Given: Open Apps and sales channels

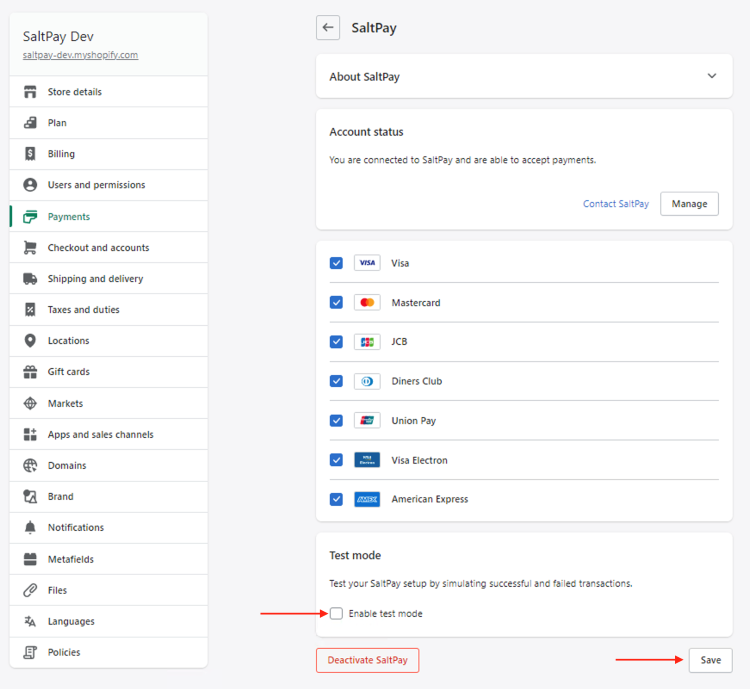Looking at the screenshot, I should pos(109,434).
